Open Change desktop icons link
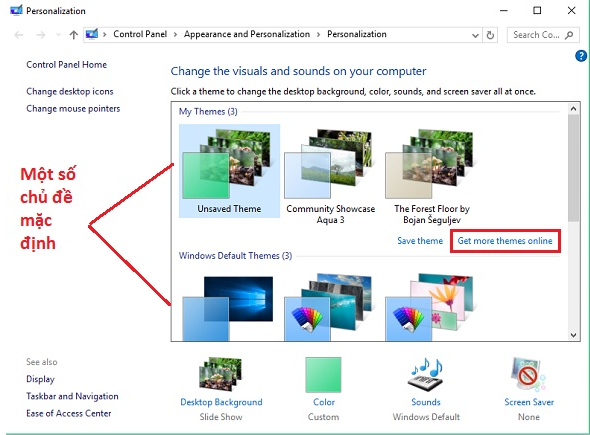Image resolution: width=590 pixels, height=435 pixels. [x=70, y=91]
